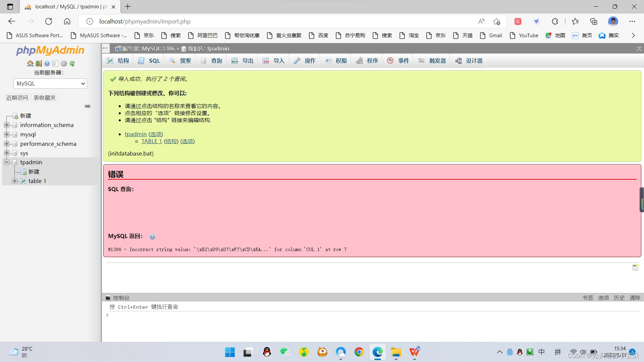
Task: Expand the table 1 tree node
Action: coord(14,181)
